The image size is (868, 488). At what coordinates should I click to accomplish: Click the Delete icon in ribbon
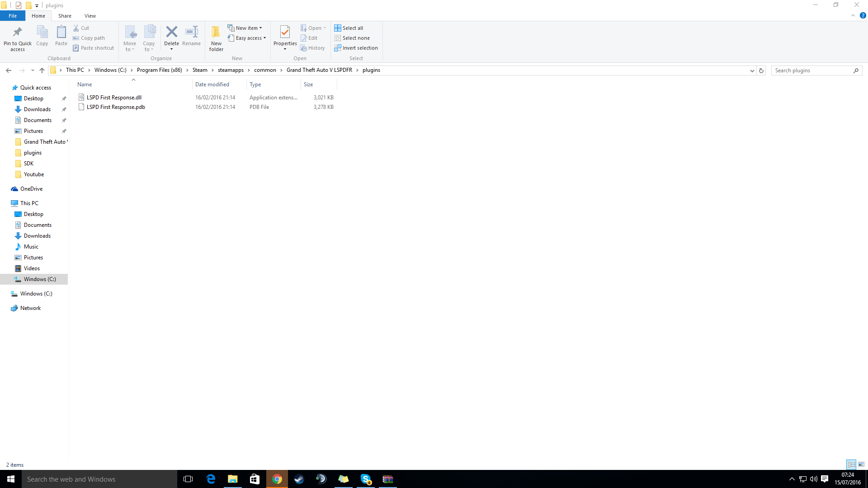[x=171, y=32]
